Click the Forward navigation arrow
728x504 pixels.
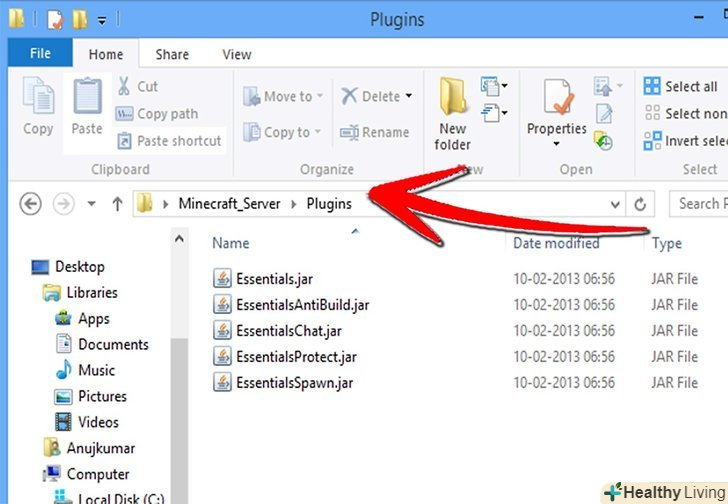(63, 204)
